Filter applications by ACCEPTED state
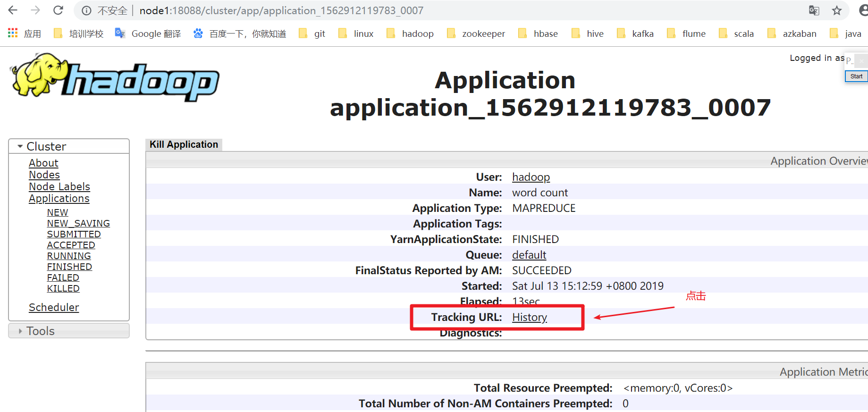 (71, 245)
